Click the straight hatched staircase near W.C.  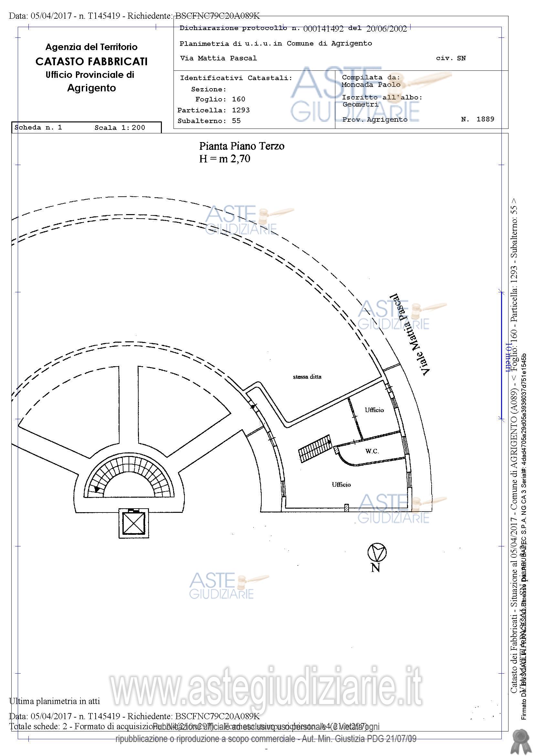(315, 449)
